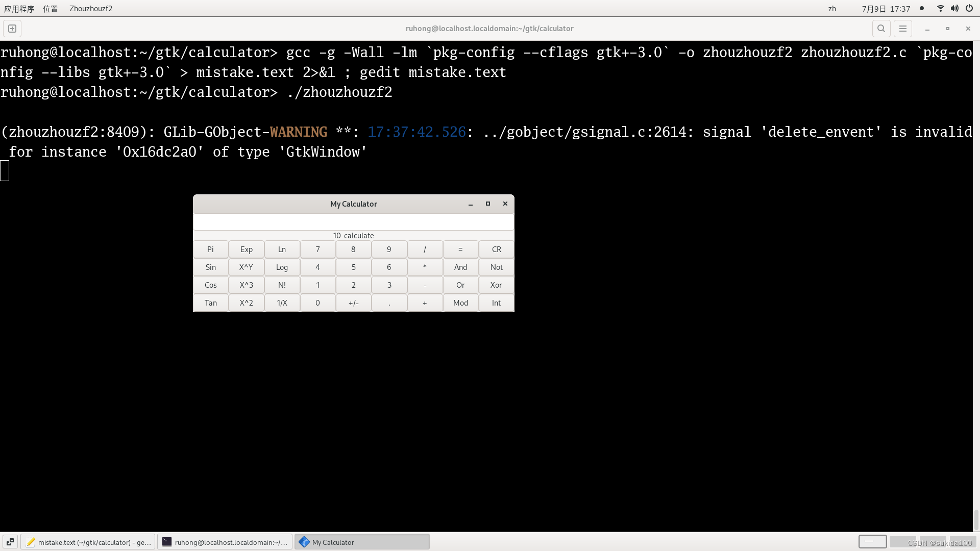Click the orange WARNING text in terminal
This screenshot has height=551, width=980.
click(x=299, y=132)
